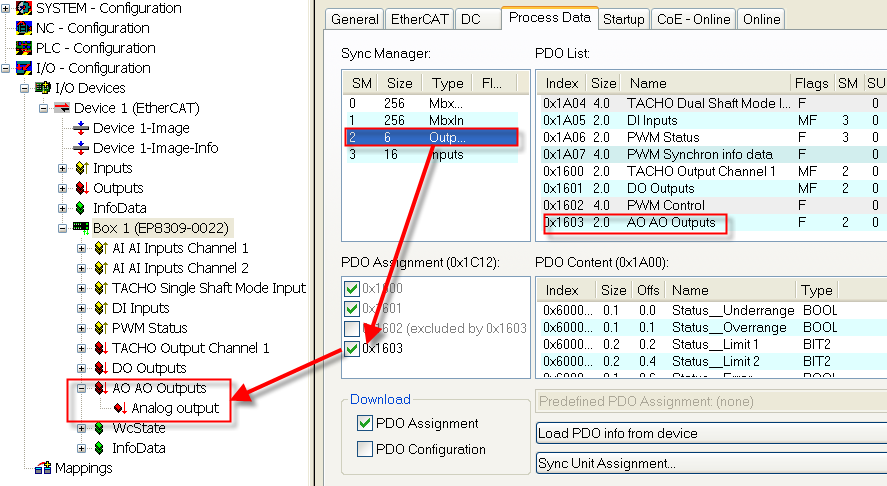Select Sync Manager row 2 Outputs
The image size is (887, 486).
coord(431,137)
